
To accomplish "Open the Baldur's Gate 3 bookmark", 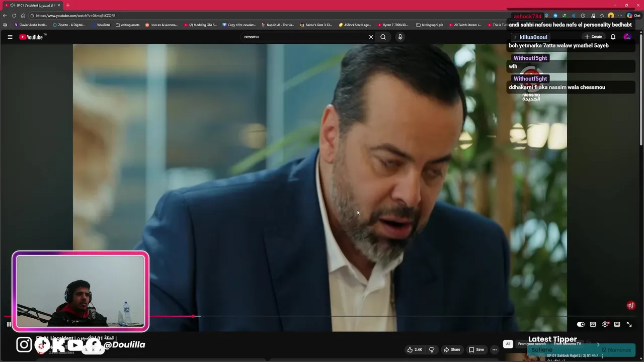I will pyautogui.click(x=316, y=25).
